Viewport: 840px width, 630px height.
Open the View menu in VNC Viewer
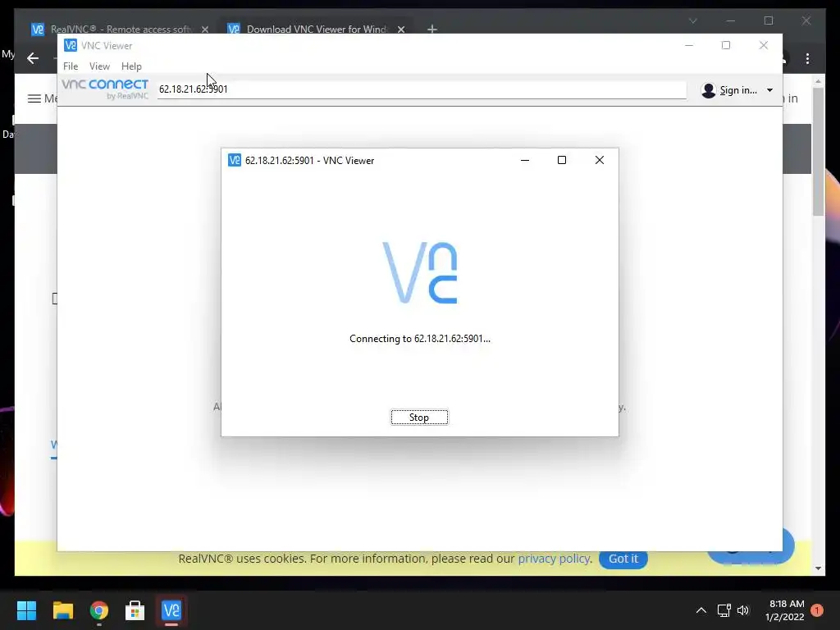click(99, 66)
